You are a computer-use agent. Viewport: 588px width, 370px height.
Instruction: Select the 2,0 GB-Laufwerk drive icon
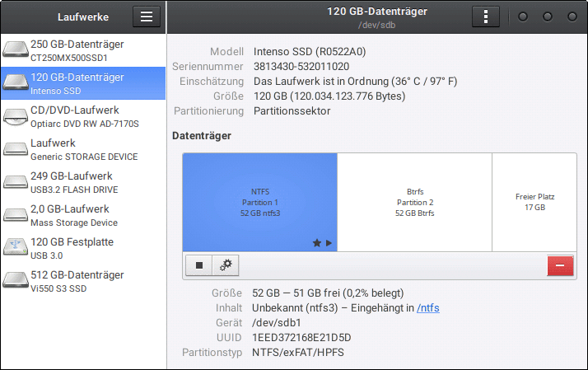coord(16,215)
